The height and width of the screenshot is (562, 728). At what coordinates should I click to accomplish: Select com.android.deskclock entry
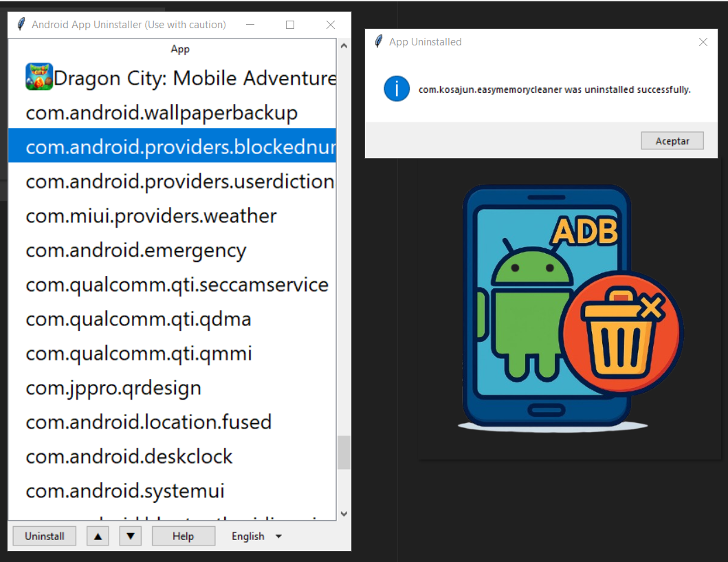(x=173, y=455)
